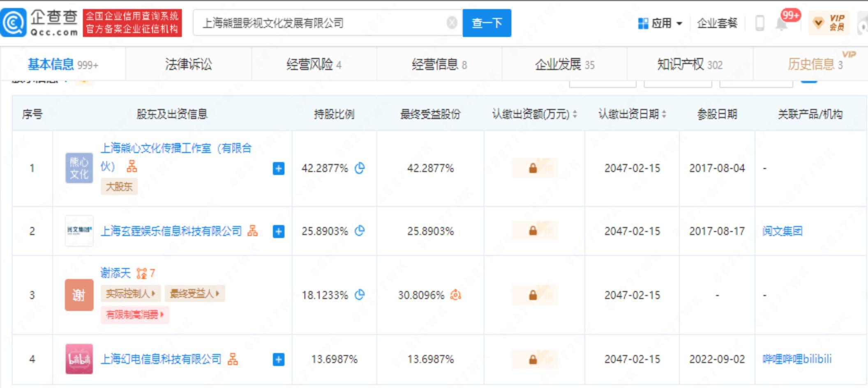868x388 pixels.
Task: Open the 哔哩哔哩bilibili related product link
Action: point(796,359)
